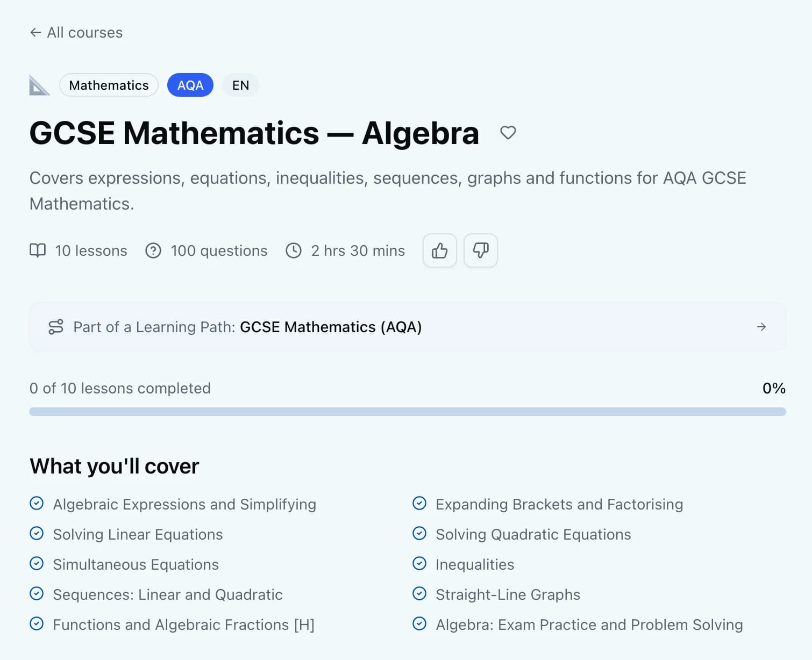
Task: Open the GCSE Mathematics learning path arrow
Action: (x=761, y=327)
